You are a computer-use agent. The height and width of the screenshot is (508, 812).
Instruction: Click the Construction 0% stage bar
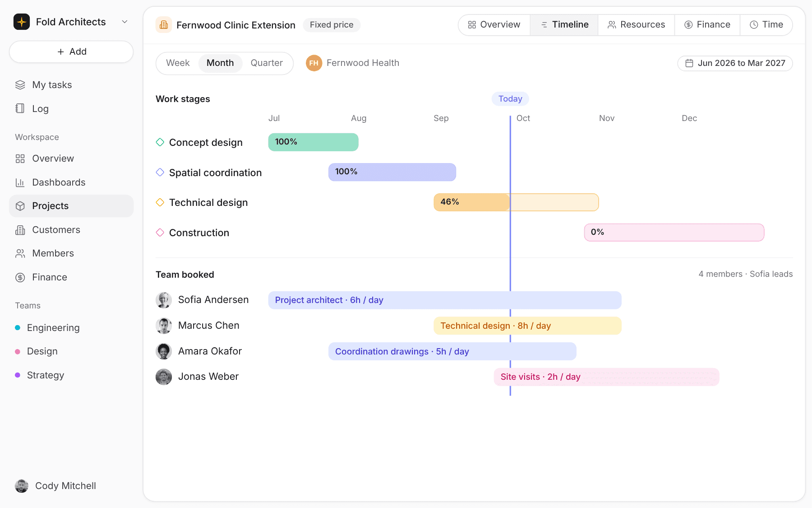[674, 233]
